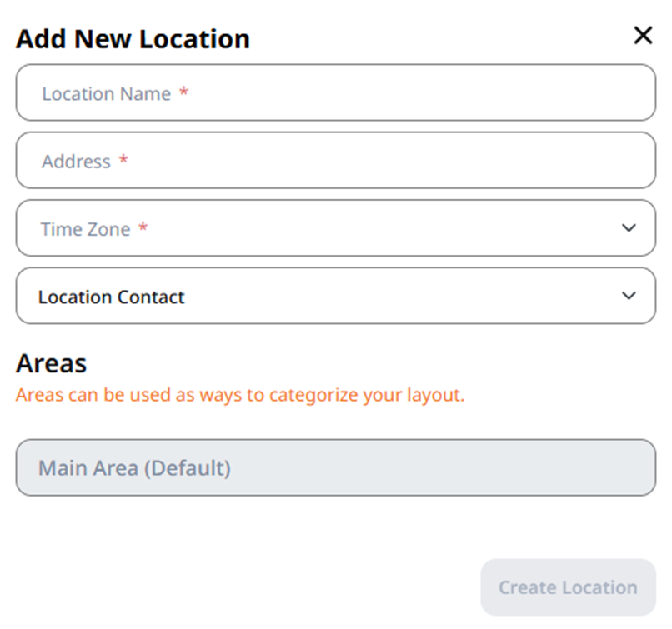Screen dimensions: 672x629
Task: Click the Location Contact chevron icon
Action: (629, 296)
